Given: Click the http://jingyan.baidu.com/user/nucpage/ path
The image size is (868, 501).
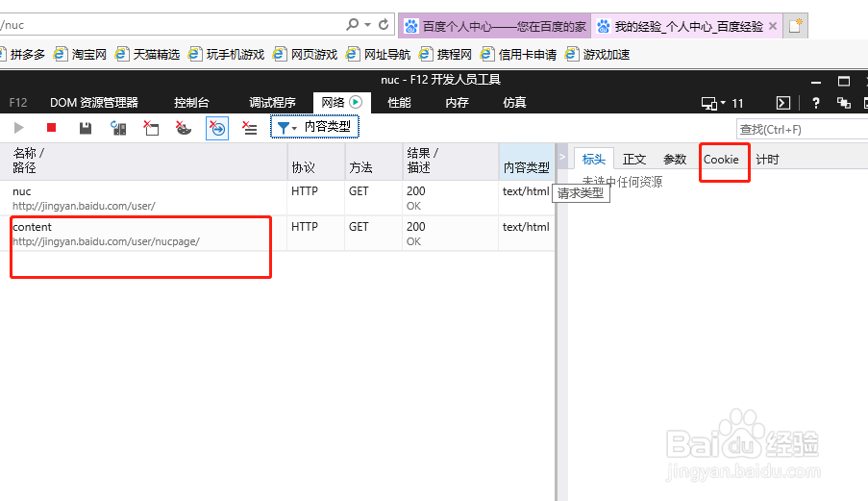Looking at the screenshot, I should coord(107,242).
